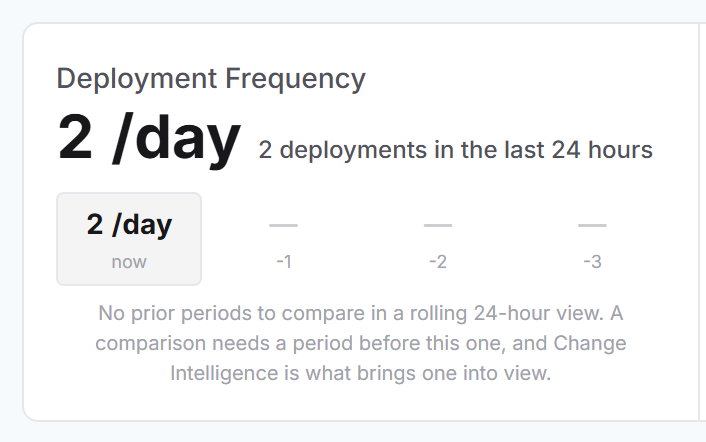The width and height of the screenshot is (706, 442).
Task: Click the dash placeholder above -1
Action: click(x=283, y=225)
